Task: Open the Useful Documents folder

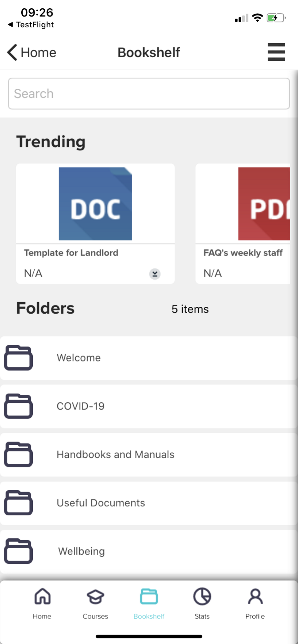Action: coord(149,503)
